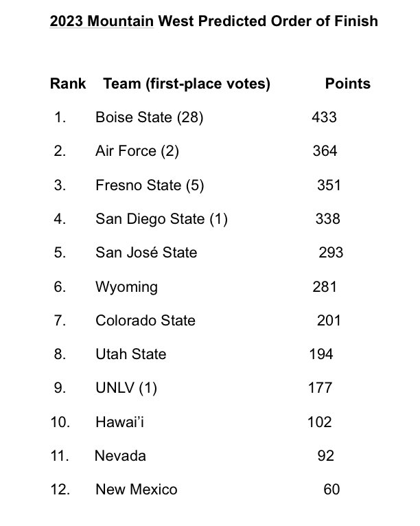Click the Colorado State team name
This screenshot has height=526, width=420.
click(x=145, y=320)
